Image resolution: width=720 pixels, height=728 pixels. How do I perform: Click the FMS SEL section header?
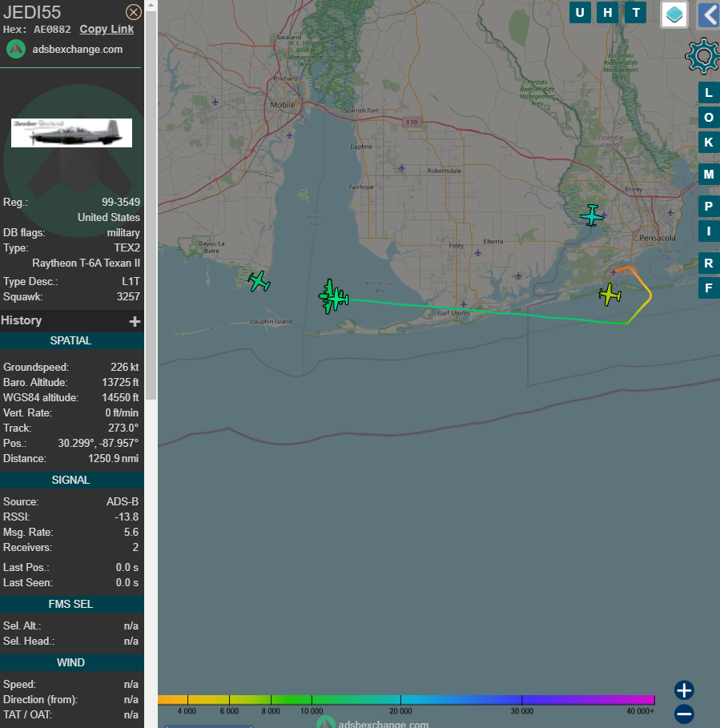(71, 604)
